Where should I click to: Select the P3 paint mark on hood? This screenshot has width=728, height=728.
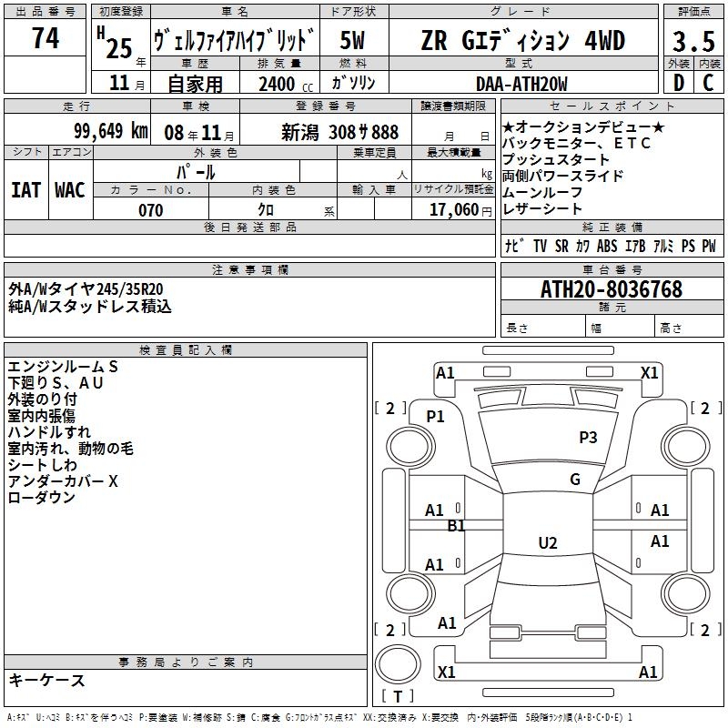tap(588, 438)
